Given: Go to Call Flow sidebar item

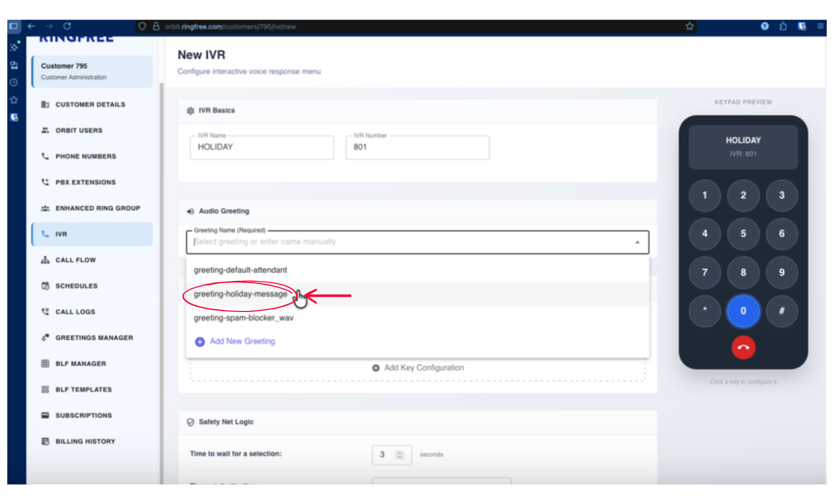Looking at the screenshot, I should click(x=76, y=260).
